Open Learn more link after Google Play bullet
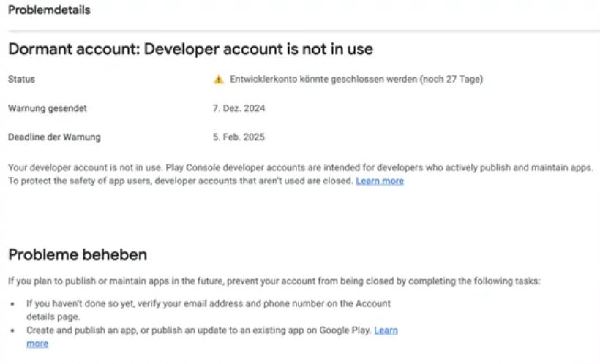This screenshot has width=600, height=364. pyautogui.click(x=386, y=330)
